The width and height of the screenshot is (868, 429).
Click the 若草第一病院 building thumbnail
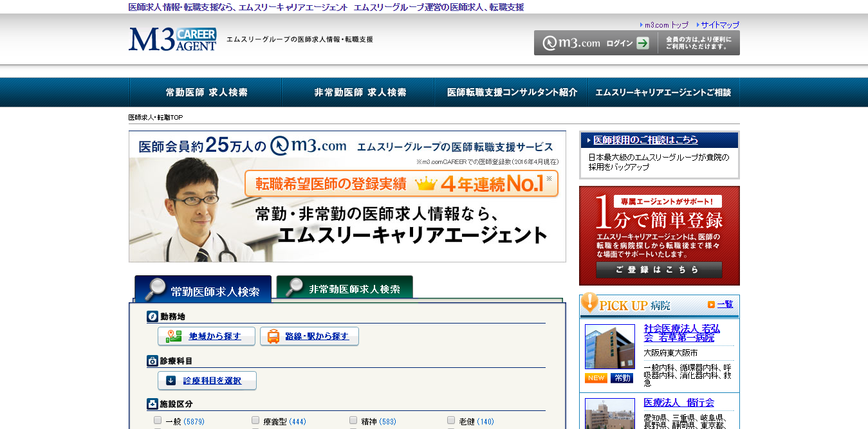pyautogui.click(x=610, y=347)
